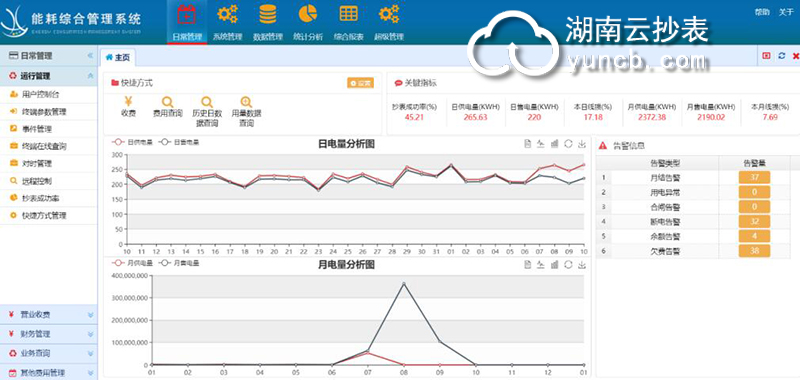Screen dimensions: 800x380
Task: Click the 37 badge for 月结告警
Action: [x=754, y=178]
